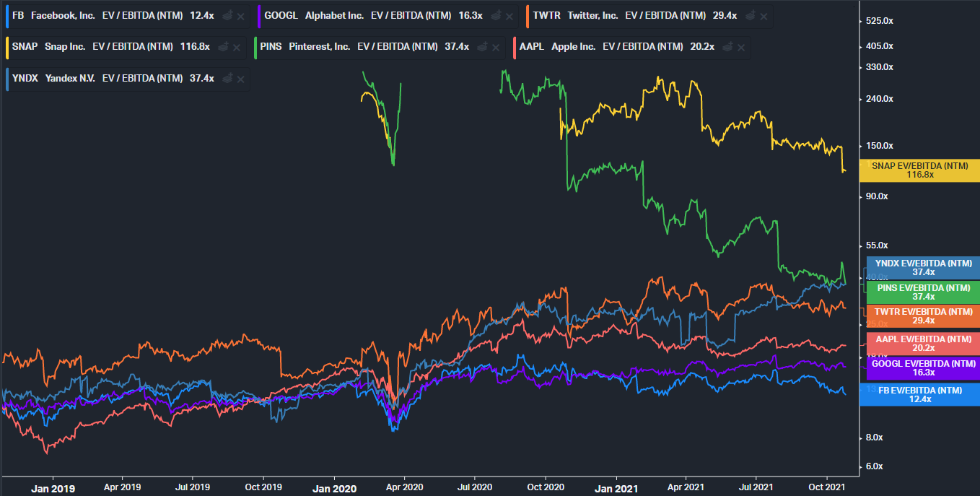The image size is (980, 496).
Task: Click the 16.3x value in GOOGL legend
Action: pos(471,15)
